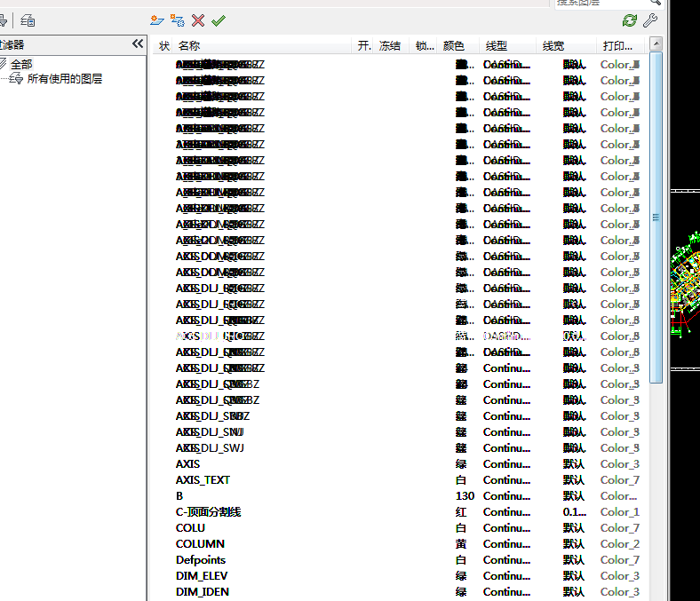The height and width of the screenshot is (601, 700).
Task: Select the DIM_ELEV layer name
Action: pyautogui.click(x=202, y=576)
